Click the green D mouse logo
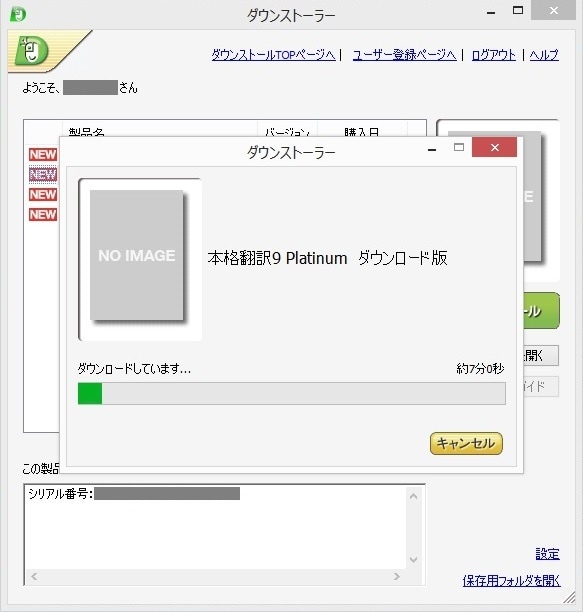Image resolution: width=583 pixels, height=612 pixels. [31, 50]
